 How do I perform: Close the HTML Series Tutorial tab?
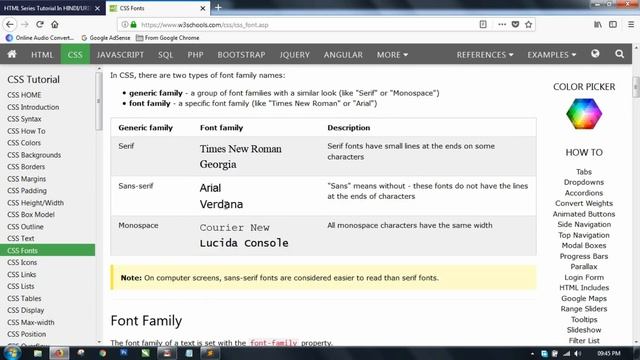[97, 8]
